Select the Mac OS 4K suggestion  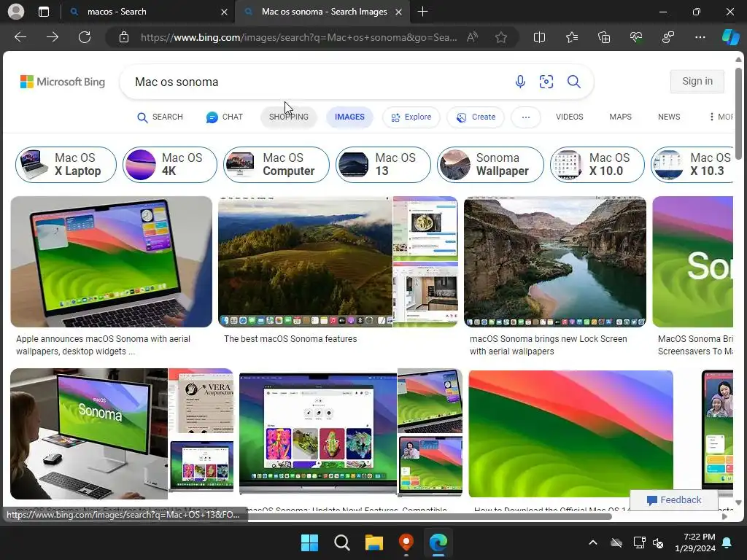click(x=169, y=165)
